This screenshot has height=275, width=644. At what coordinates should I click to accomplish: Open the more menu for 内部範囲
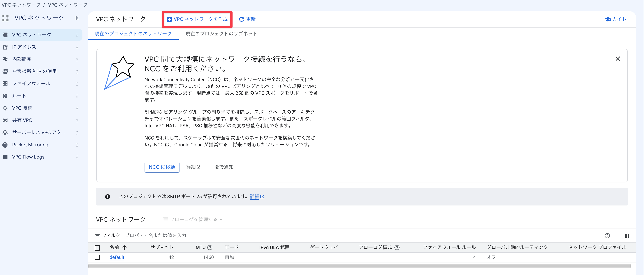[x=77, y=60]
